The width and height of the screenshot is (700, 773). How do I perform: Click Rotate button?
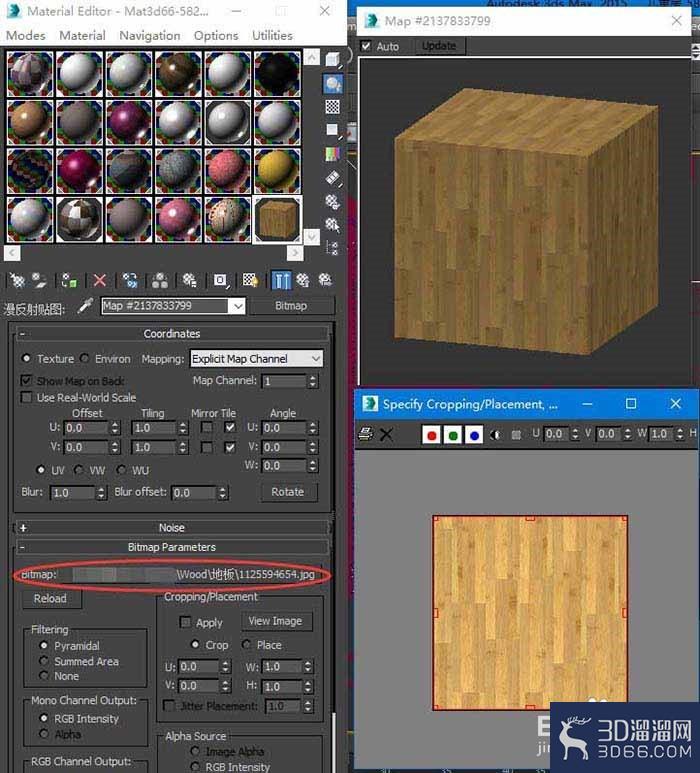point(288,492)
